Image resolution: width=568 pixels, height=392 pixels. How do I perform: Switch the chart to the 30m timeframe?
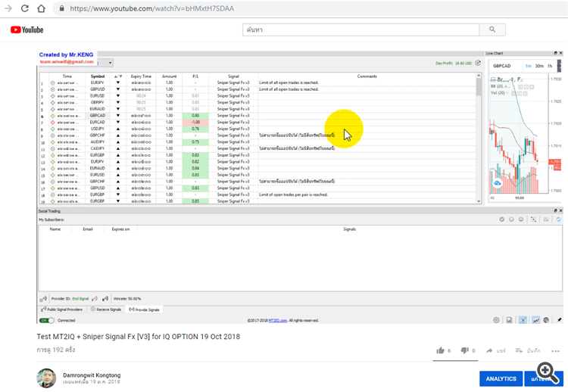point(539,66)
